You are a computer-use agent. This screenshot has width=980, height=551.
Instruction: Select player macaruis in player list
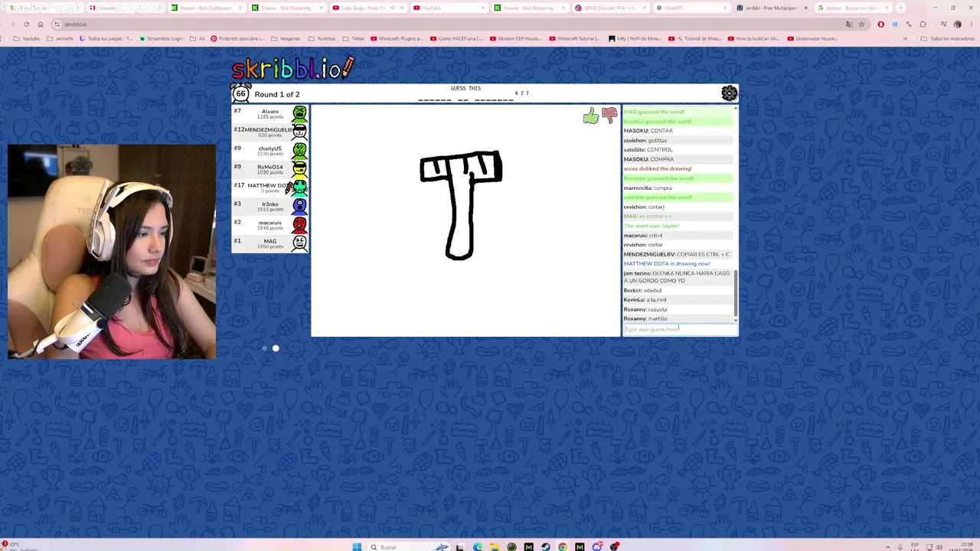(x=270, y=225)
